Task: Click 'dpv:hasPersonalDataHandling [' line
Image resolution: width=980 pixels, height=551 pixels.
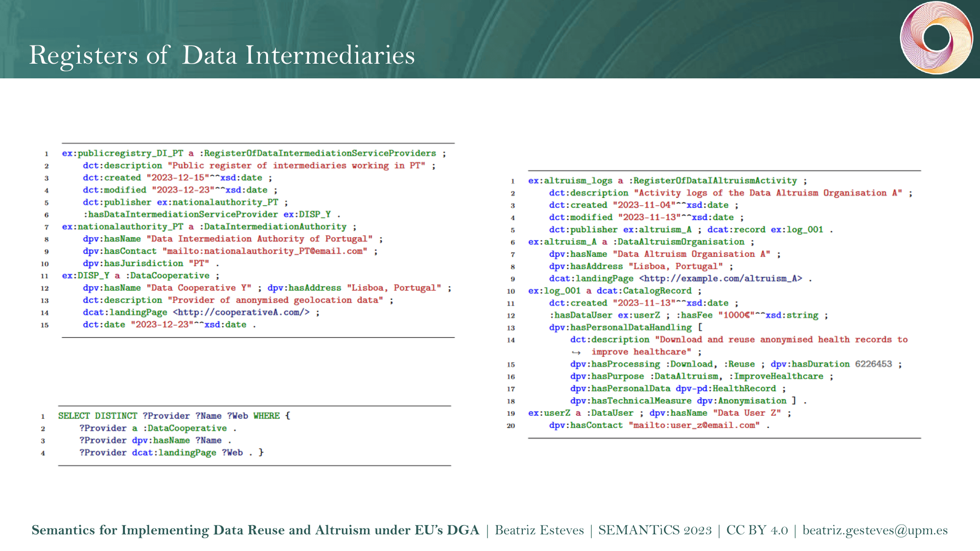Action: [626, 328]
